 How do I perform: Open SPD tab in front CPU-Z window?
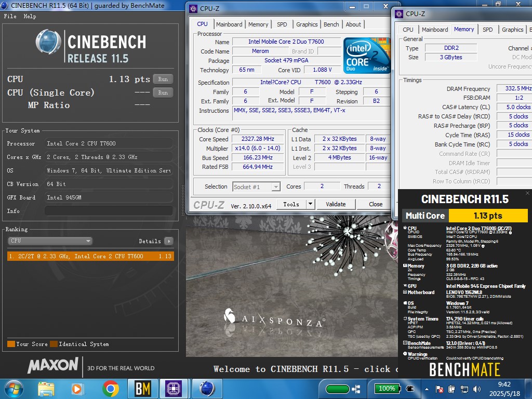click(x=282, y=24)
